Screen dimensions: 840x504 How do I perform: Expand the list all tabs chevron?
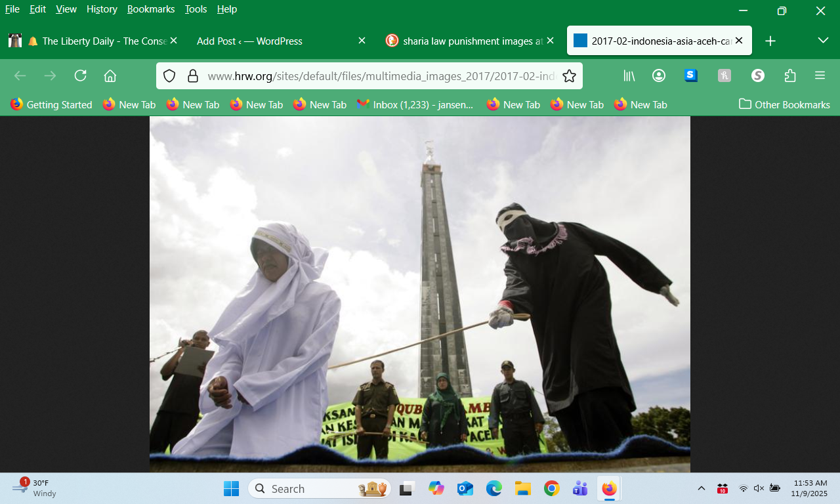823,41
